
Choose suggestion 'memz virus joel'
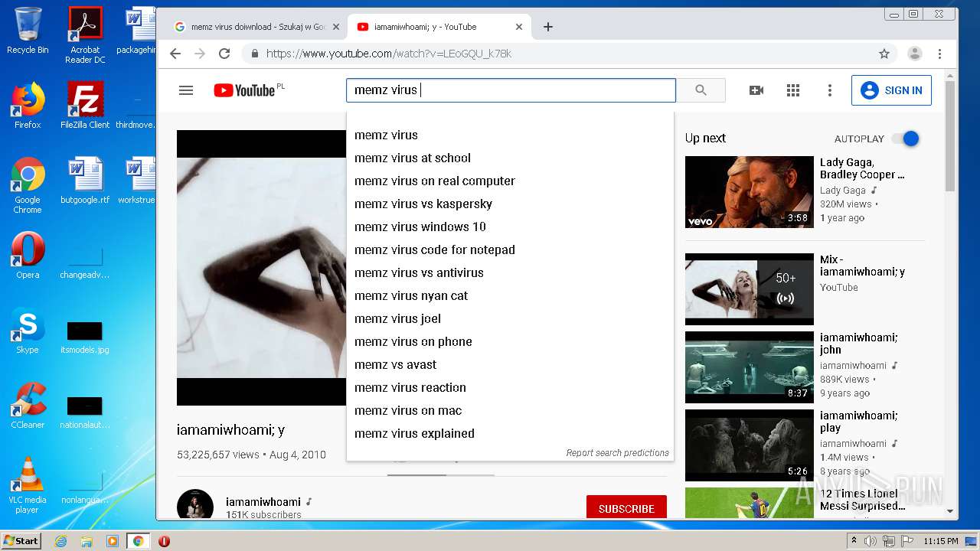pos(510,318)
